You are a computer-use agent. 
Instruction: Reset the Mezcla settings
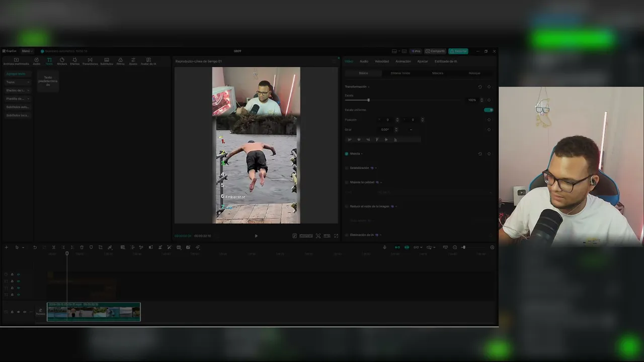tap(480, 154)
